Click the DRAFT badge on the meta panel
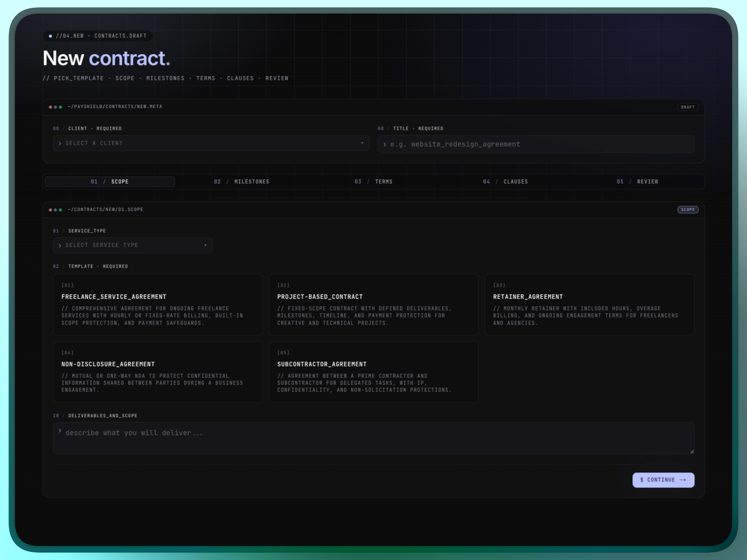 pos(688,107)
